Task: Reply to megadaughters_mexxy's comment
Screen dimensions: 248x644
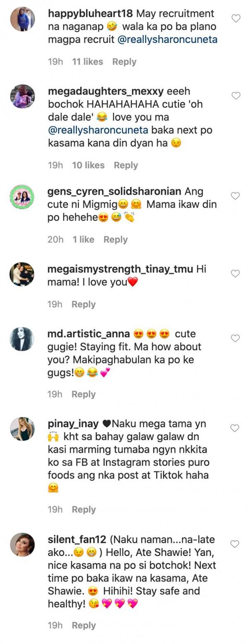Action: click(x=126, y=165)
